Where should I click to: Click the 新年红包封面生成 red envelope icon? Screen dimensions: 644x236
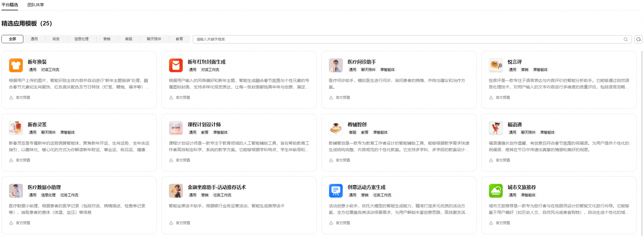176,65
